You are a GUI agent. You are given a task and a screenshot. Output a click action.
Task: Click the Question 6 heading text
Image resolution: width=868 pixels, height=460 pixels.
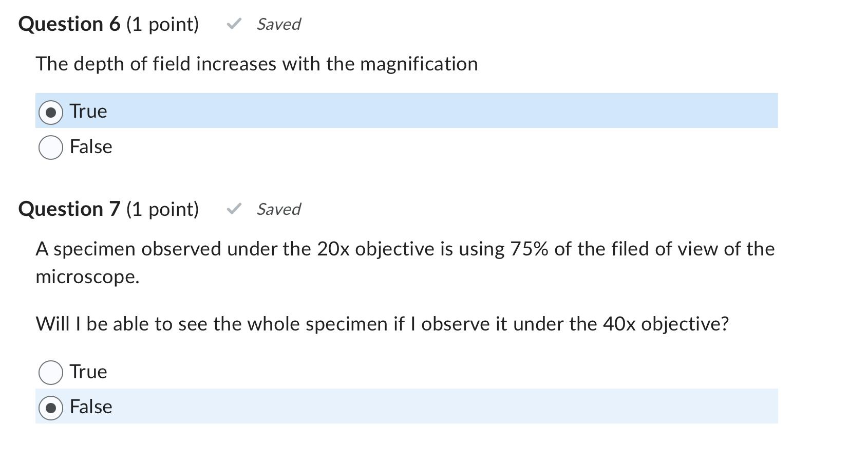pos(69,24)
